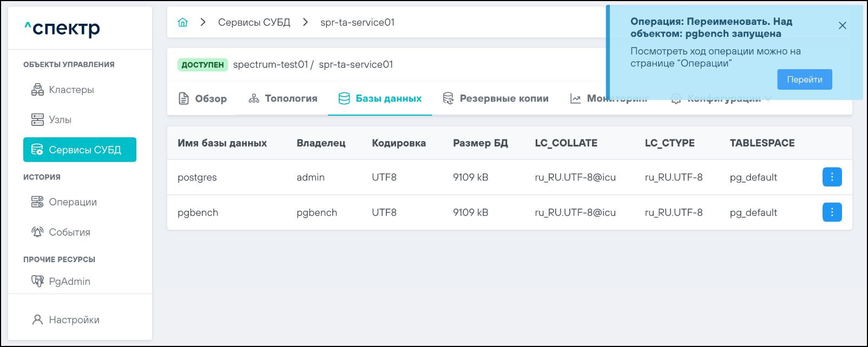Dismiss the operation notification popup
Image resolution: width=868 pixels, height=347 pixels.
click(x=842, y=25)
